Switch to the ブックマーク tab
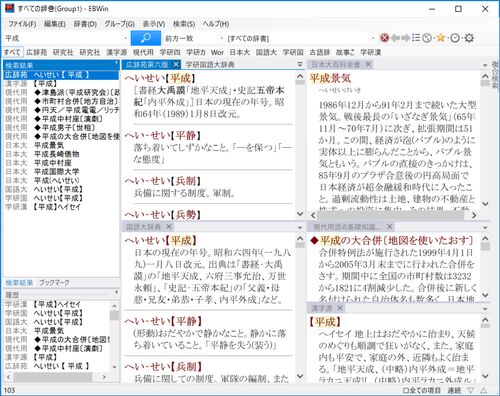Image resolution: width=500 pixels, height=396 pixels. (x=54, y=283)
